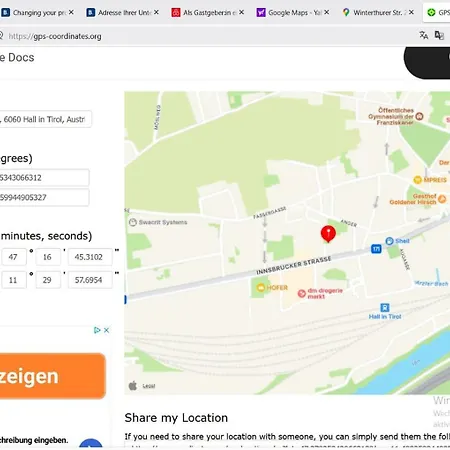Open the AdChoices info icon on ad
450x450 pixels.
pos(97,330)
